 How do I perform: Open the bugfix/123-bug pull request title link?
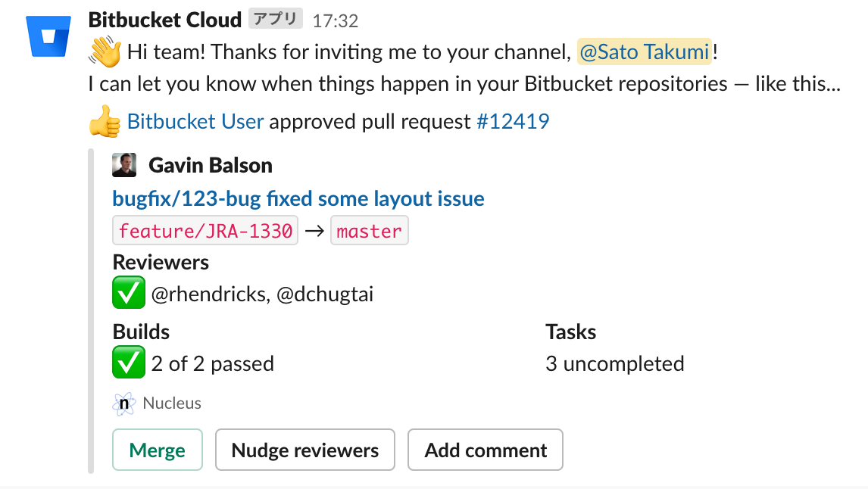(298, 199)
